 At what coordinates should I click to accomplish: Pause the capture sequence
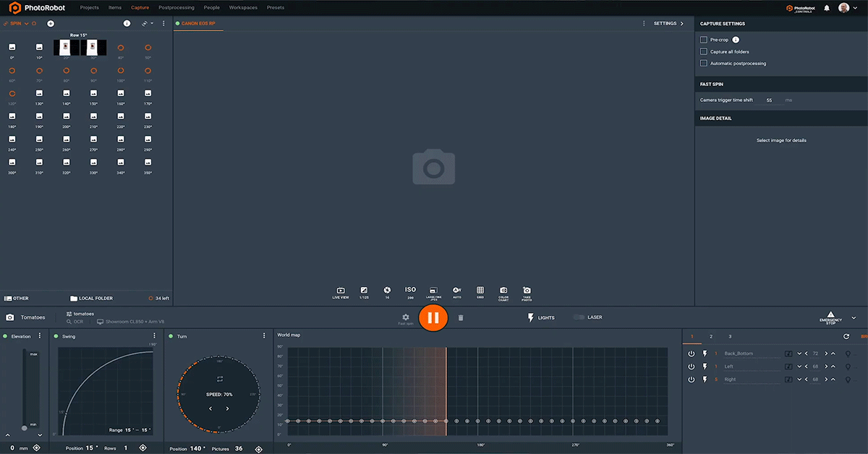click(x=433, y=317)
